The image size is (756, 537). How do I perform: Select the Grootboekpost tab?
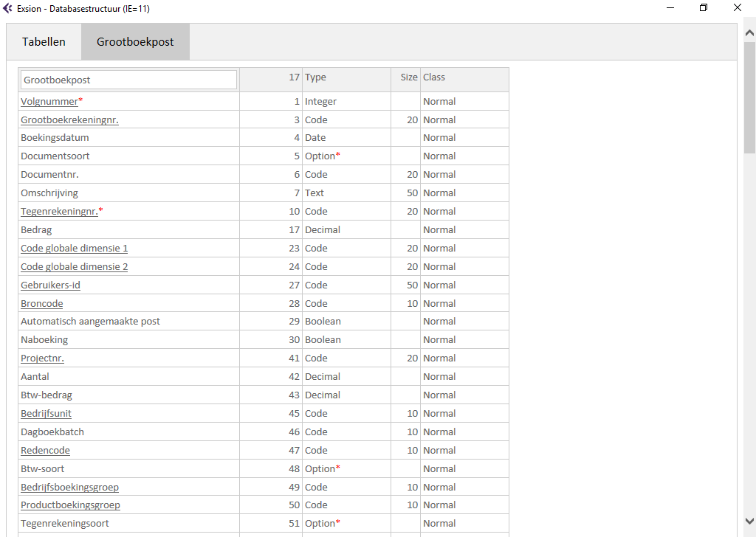[136, 42]
